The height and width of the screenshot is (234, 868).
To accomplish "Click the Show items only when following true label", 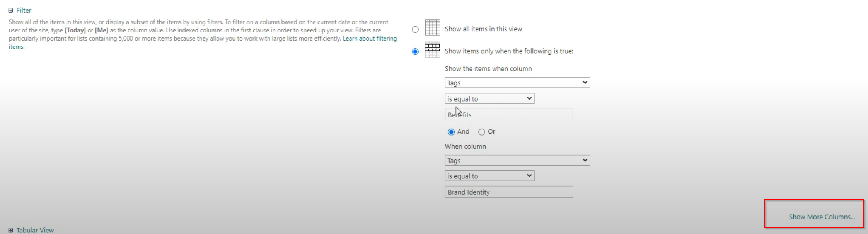I will 509,51.
